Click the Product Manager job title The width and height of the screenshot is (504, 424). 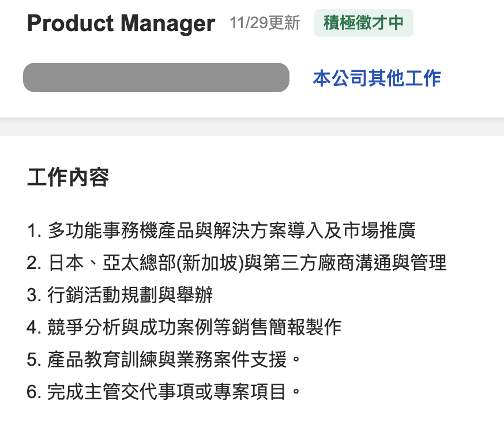(121, 24)
